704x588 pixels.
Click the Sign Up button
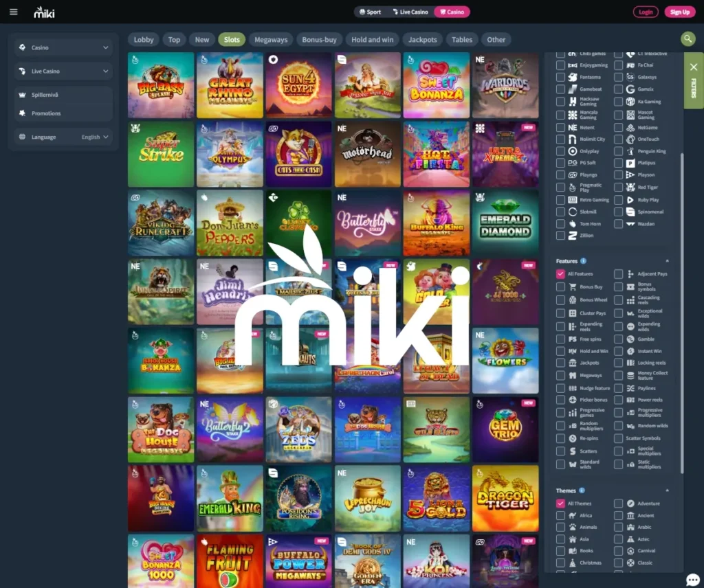(680, 12)
